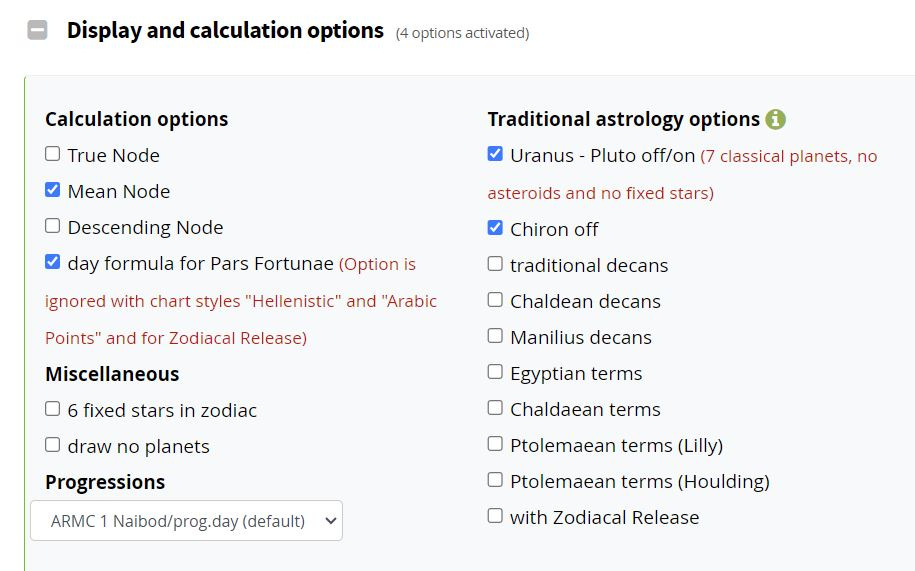Open the traditional astrology info icon
915x571 pixels.
tap(776, 119)
